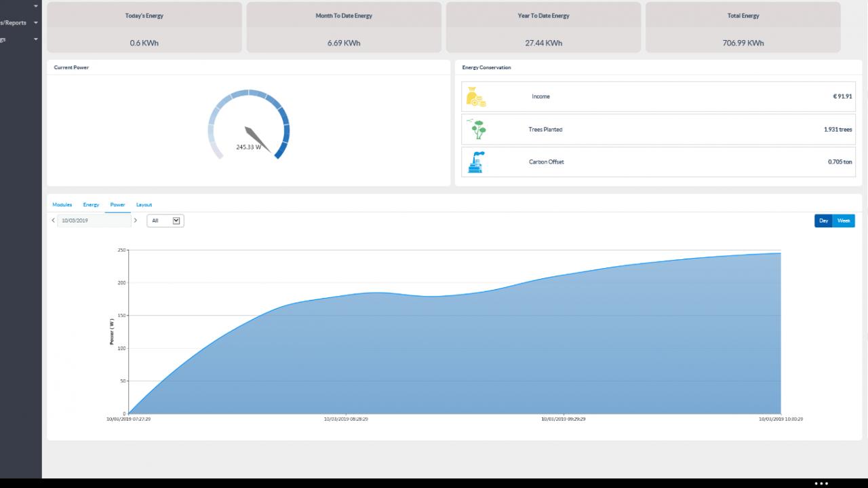Open the three-dot overflow menu
Screen dimensions: 868x488
coord(821,483)
